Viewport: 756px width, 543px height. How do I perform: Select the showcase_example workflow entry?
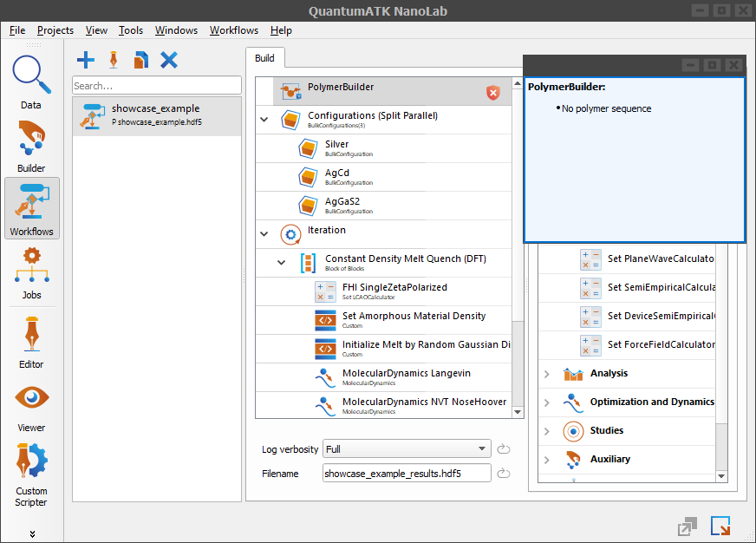coord(157,115)
